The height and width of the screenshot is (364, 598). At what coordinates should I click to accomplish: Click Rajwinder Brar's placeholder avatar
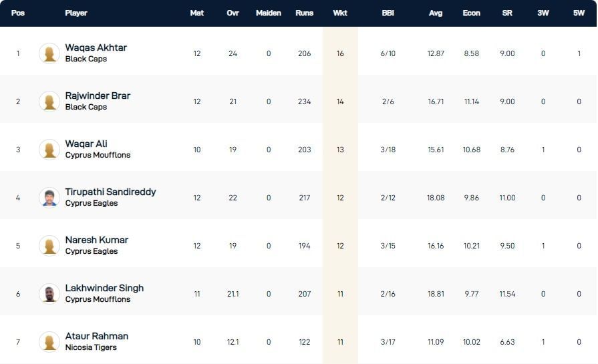point(49,102)
